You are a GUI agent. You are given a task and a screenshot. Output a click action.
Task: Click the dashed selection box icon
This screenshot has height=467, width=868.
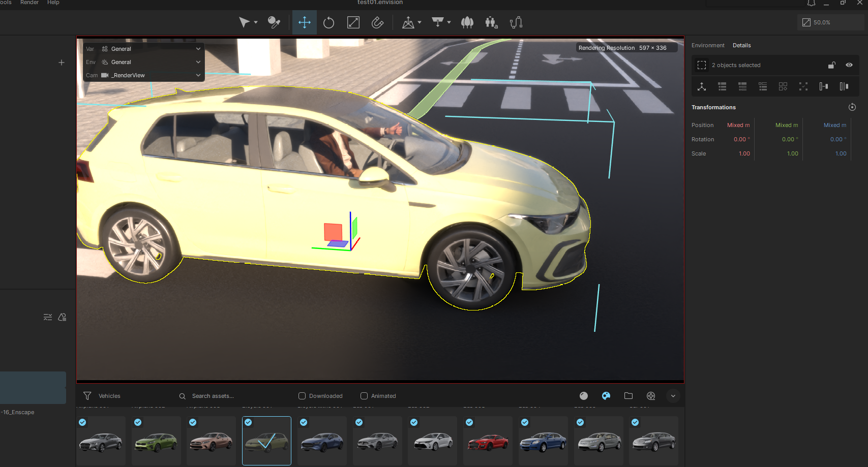[x=702, y=65]
